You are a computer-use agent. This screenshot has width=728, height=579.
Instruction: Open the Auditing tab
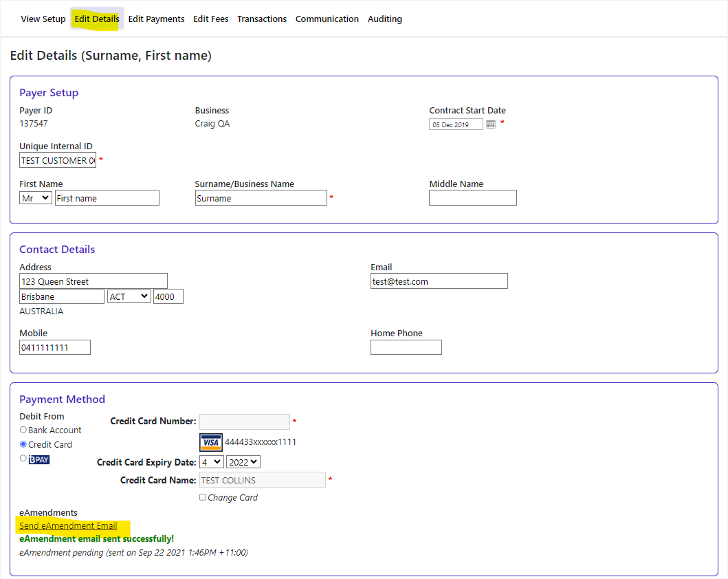point(385,19)
